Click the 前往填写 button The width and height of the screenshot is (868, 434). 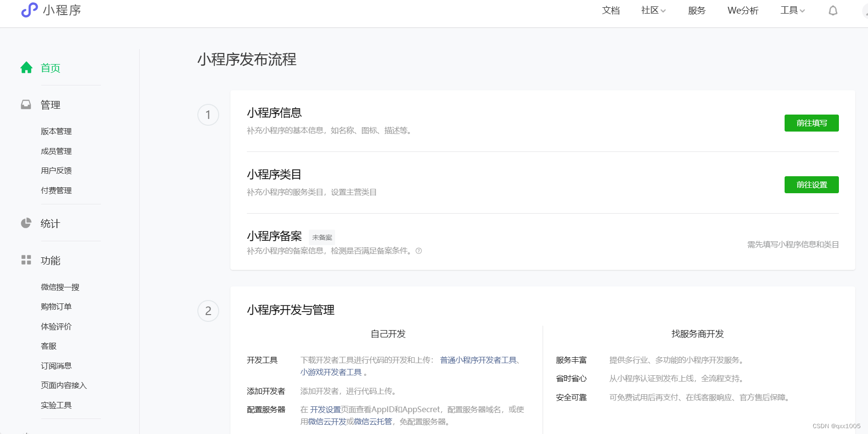[x=811, y=123]
